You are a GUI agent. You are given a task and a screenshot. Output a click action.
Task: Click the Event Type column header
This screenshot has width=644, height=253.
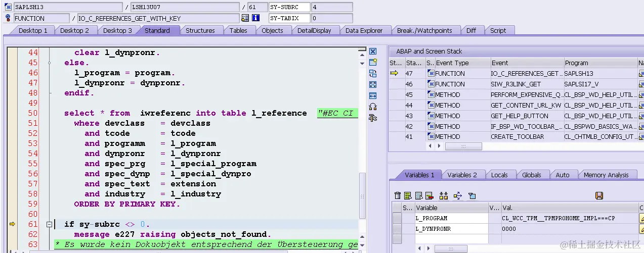(x=462, y=63)
